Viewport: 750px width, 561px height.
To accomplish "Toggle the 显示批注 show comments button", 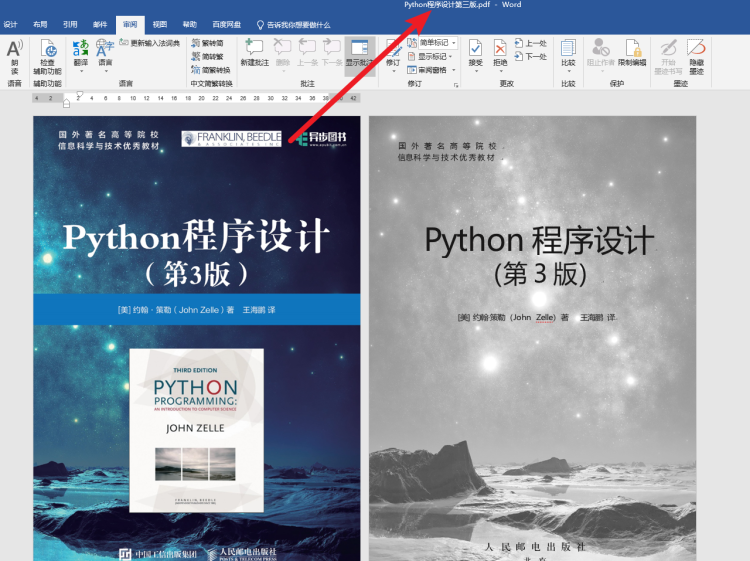I will click(359, 54).
